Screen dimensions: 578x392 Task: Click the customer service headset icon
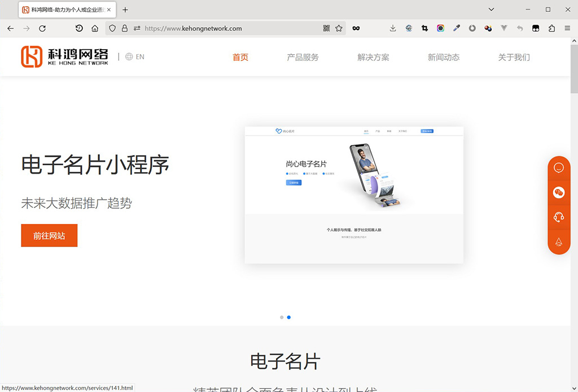tap(559, 216)
